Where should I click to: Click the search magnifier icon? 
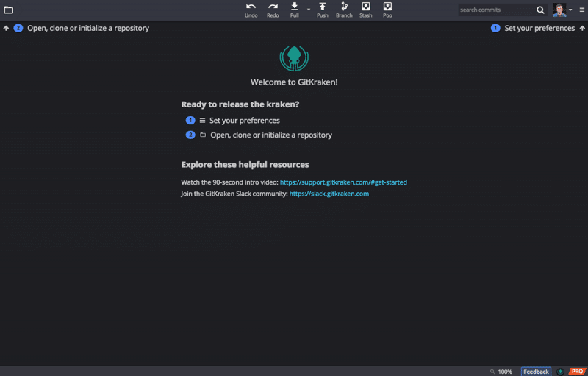pos(540,10)
